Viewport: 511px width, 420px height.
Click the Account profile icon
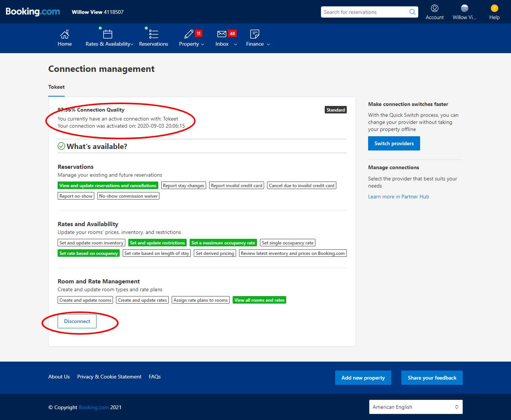[435, 8]
